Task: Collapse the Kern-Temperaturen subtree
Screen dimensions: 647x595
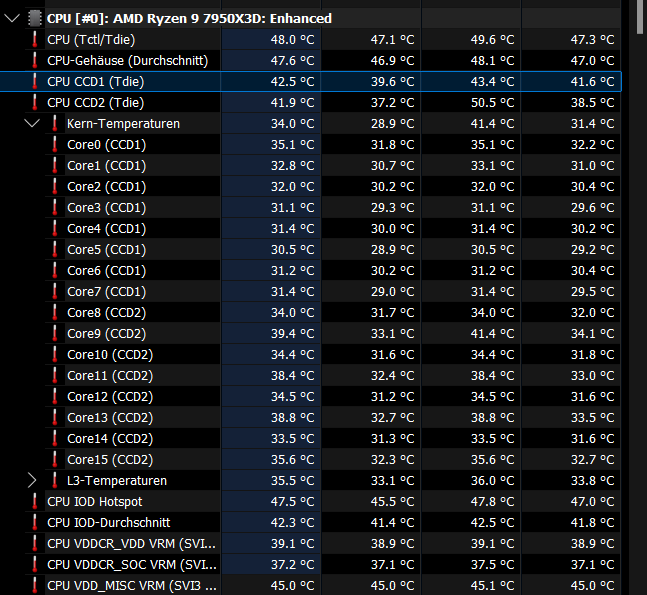Action: click(x=32, y=123)
